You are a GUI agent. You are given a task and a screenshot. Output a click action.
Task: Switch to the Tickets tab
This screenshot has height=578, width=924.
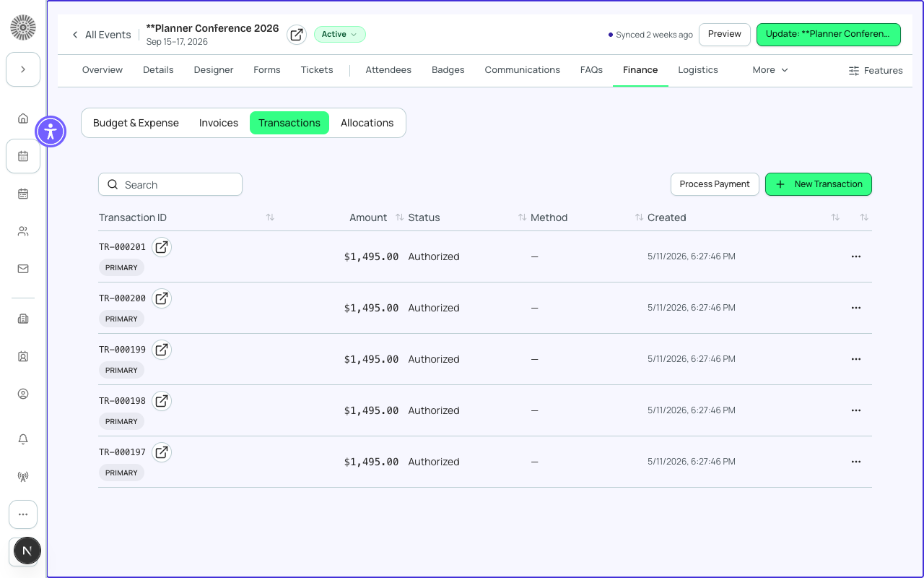click(x=317, y=70)
